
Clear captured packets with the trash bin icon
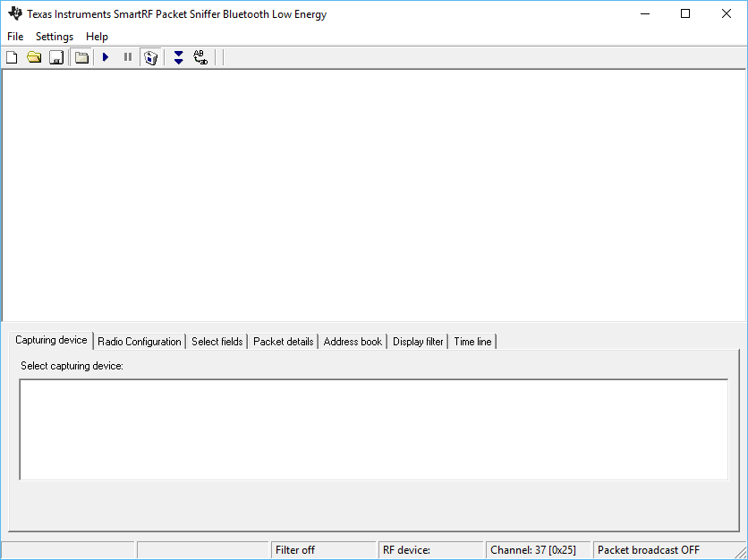pyautogui.click(x=151, y=58)
